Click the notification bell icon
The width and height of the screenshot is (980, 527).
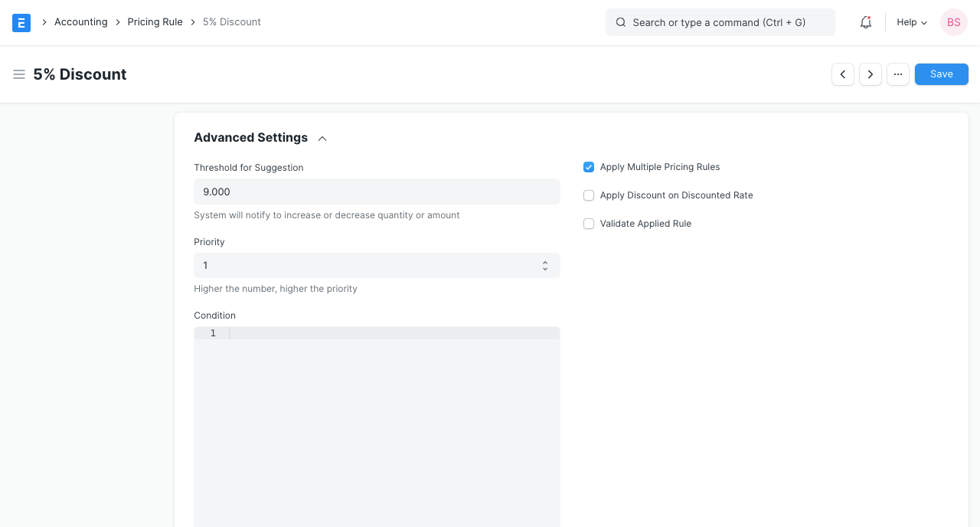click(x=865, y=22)
